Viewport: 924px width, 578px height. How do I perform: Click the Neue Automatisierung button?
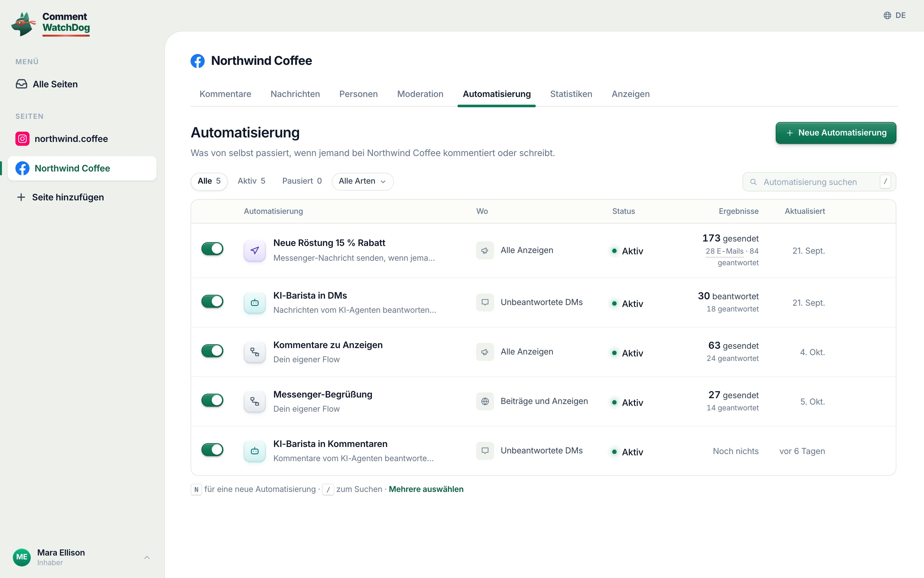click(x=835, y=133)
